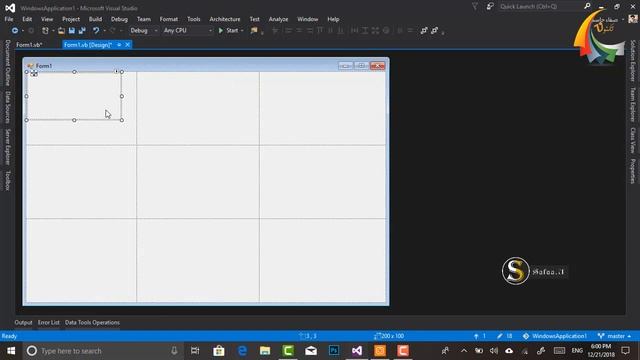640x360 pixels.
Task: Click the volume speaker tray icon
Action: [x=494, y=351]
